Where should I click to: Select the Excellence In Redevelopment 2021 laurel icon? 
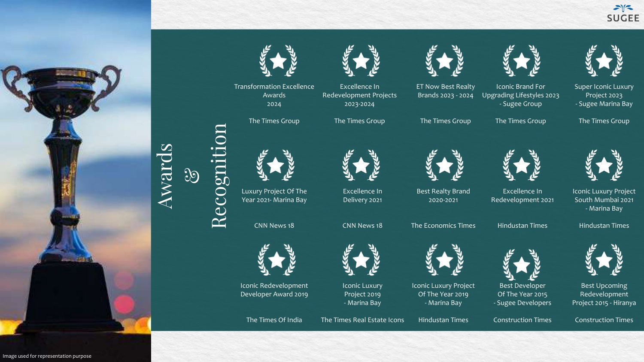(522, 165)
